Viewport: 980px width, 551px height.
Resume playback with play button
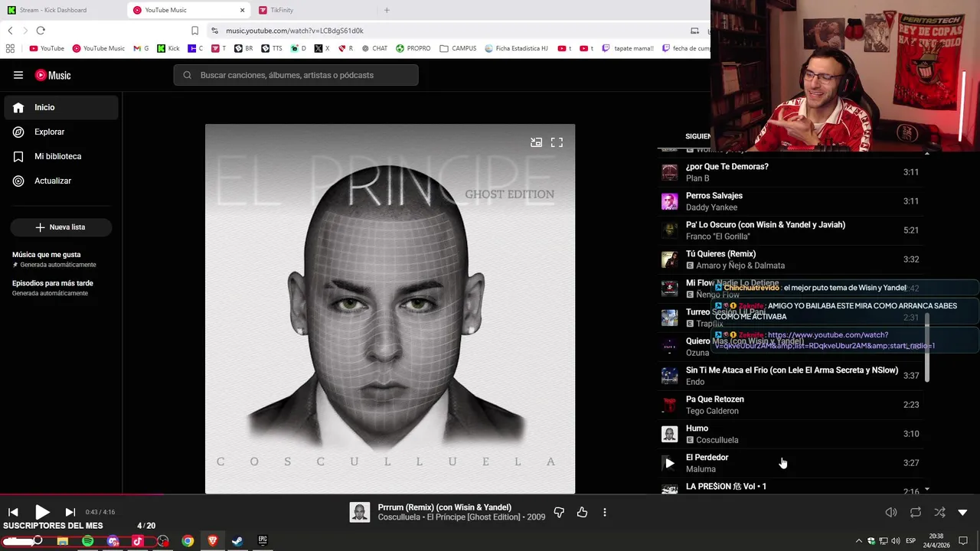tap(42, 512)
